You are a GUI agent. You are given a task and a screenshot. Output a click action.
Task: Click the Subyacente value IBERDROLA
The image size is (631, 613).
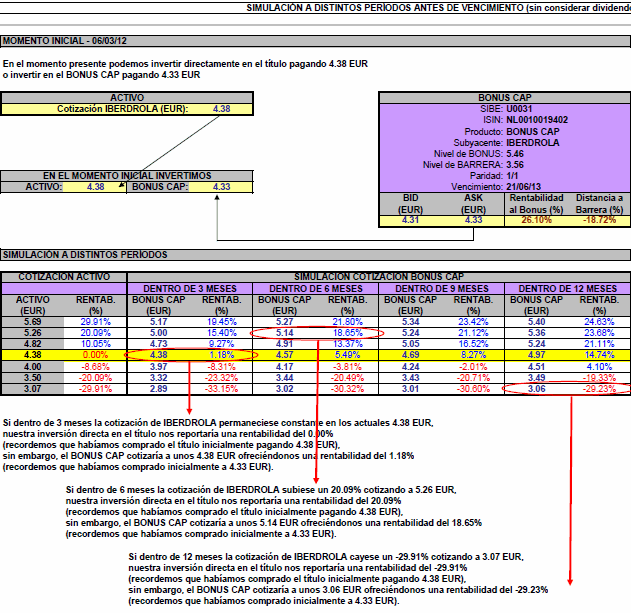pos(533,142)
